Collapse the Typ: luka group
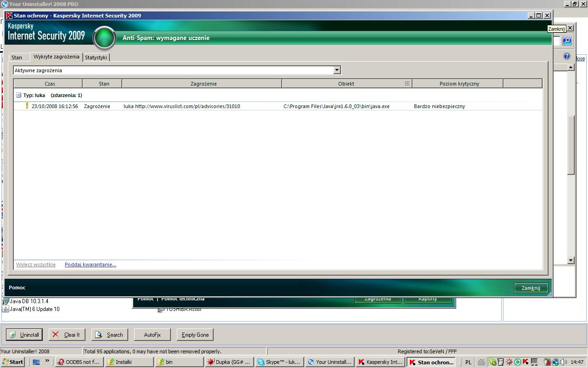The width and height of the screenshot is (588, 368). (19, 95)
